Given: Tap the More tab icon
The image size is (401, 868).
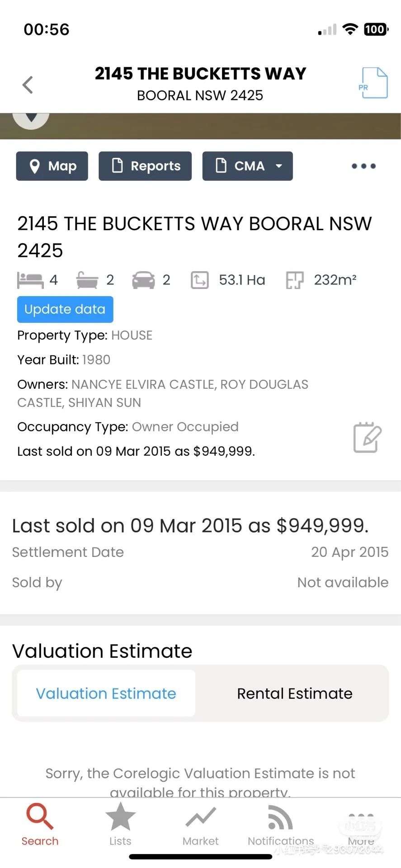Looking at the screenshot, I should pyautogui.click(x=361, y=817).
